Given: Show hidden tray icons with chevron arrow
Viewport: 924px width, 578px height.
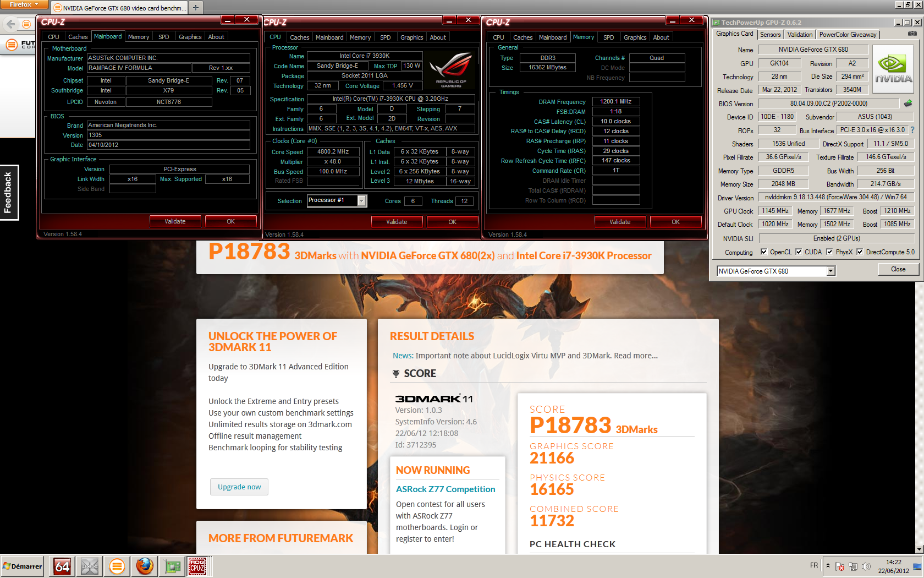Looking at the screenshot, I should tap(828, 565).
